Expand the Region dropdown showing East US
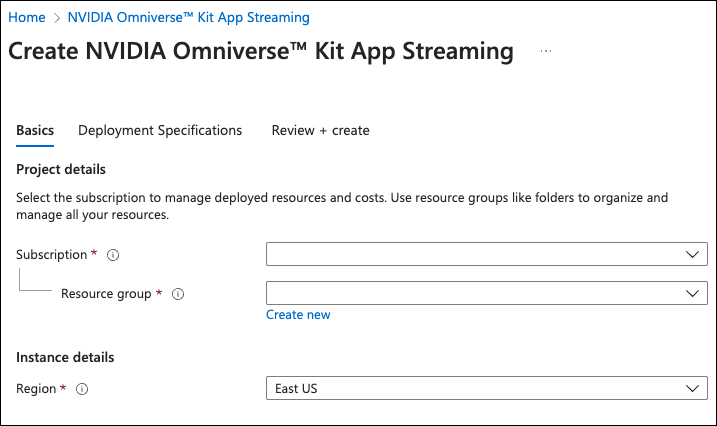This screenshot has height=426, width=717. 487,388
